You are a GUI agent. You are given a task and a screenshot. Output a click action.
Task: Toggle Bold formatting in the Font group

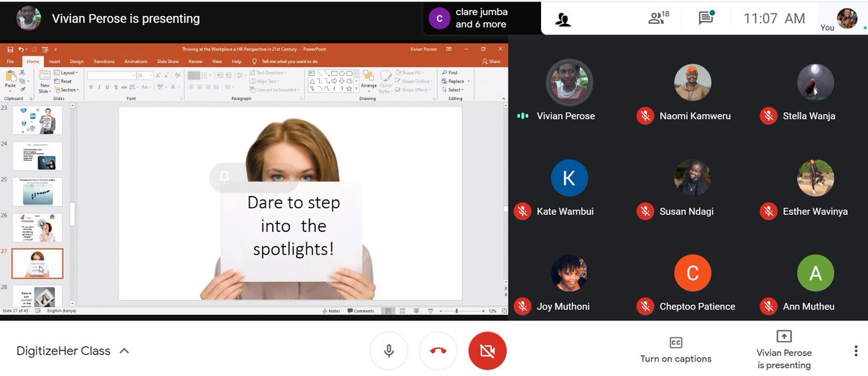[x=91, y=87]
